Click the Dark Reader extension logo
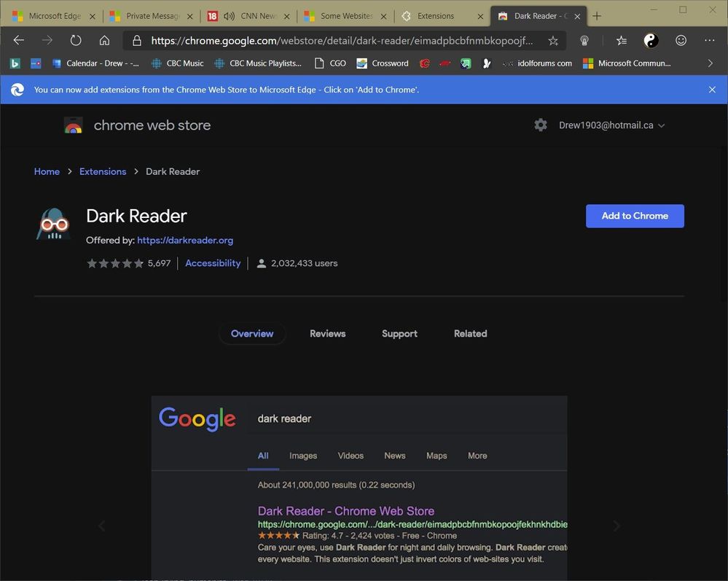728x581 pixels. (x=54, y=224)
